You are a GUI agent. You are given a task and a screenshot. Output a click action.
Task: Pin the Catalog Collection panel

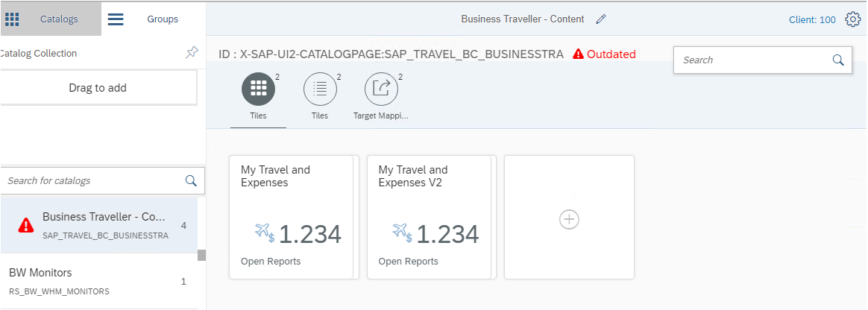coord(192,52)
